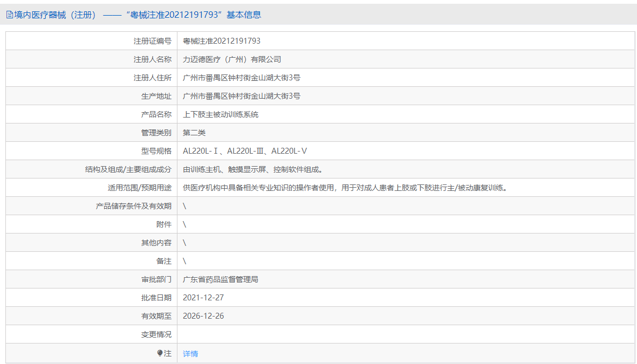Click the 审批部门 label
This screenshot has height=364, width=637.
(156, 279)
